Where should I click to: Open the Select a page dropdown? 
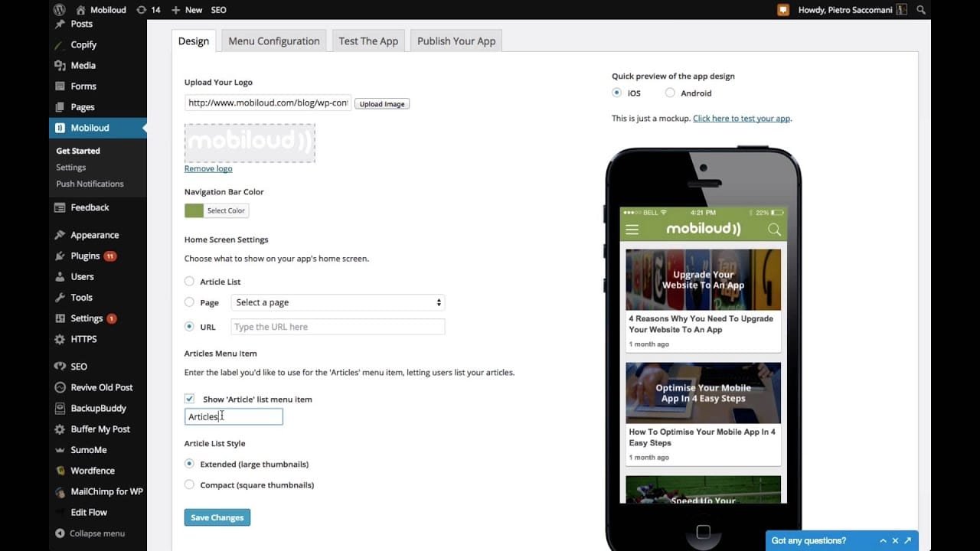[338, 302]
